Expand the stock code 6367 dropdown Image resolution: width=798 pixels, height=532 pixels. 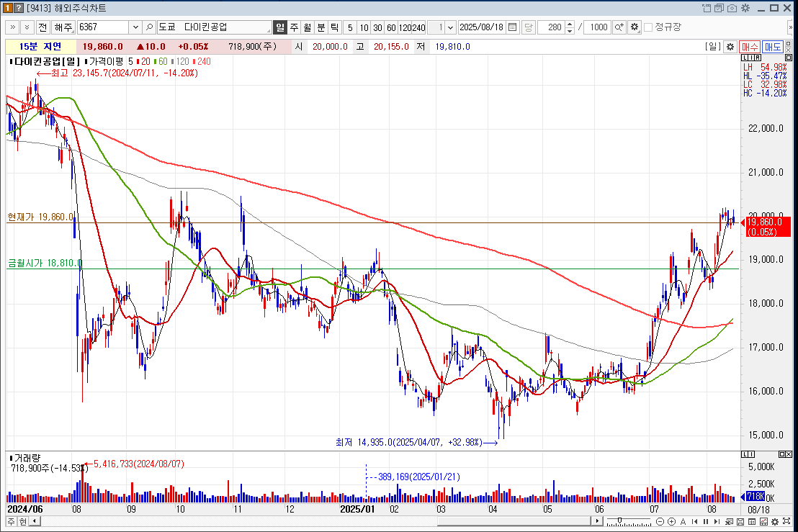pyautogui.click(x=135, y=27)
